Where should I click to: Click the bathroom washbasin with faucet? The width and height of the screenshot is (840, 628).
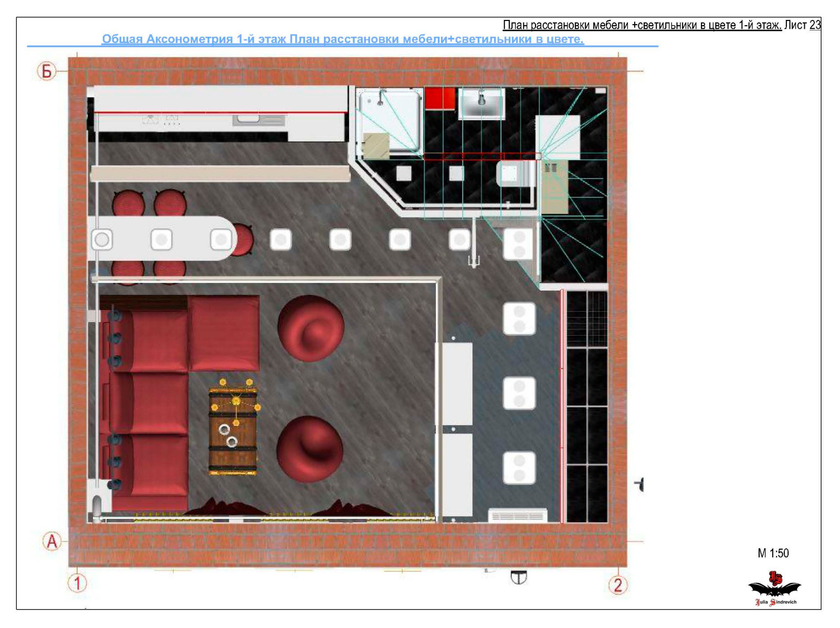(x=481, y=103)
